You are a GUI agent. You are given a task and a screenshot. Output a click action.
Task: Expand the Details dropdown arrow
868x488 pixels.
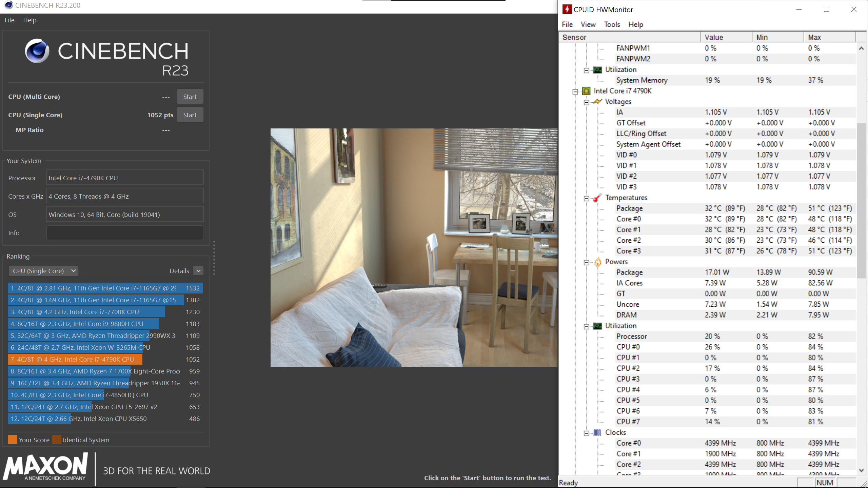(x=198, y=271)
